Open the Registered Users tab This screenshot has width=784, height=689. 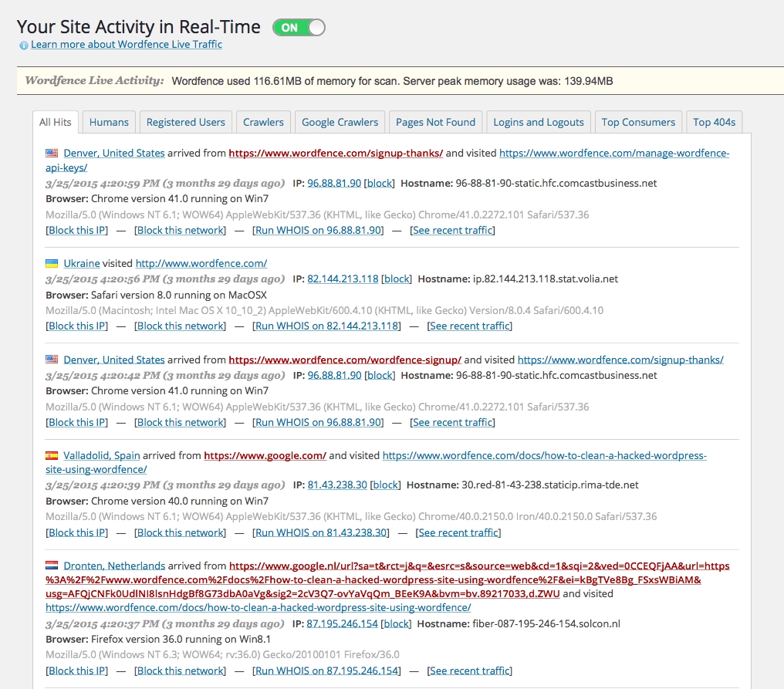coord(185,123)
